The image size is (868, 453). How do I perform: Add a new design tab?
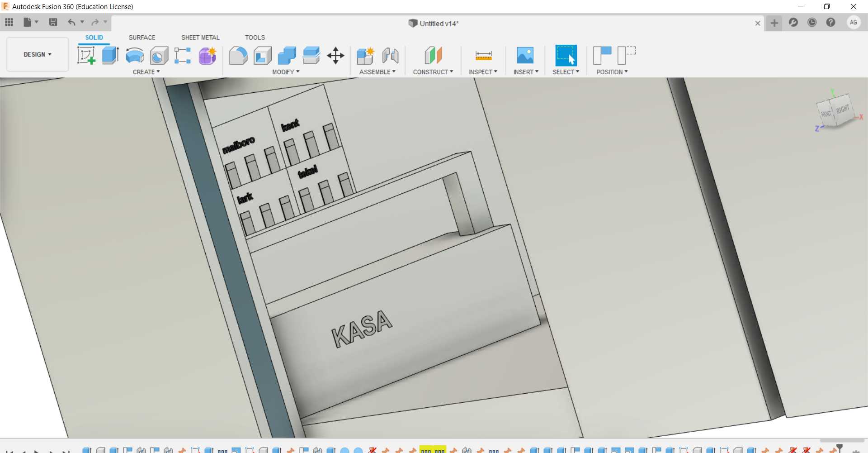774,23
